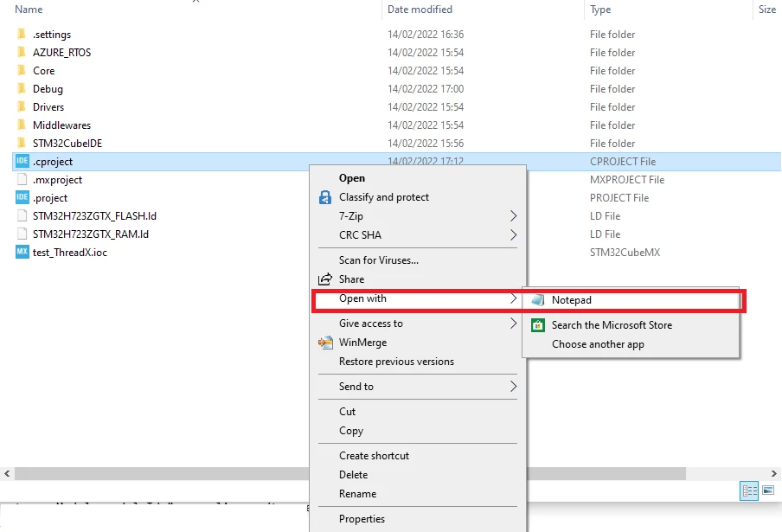
Task: Click the Notepad app icon in submenu
Action: click(x=538, y=300)
